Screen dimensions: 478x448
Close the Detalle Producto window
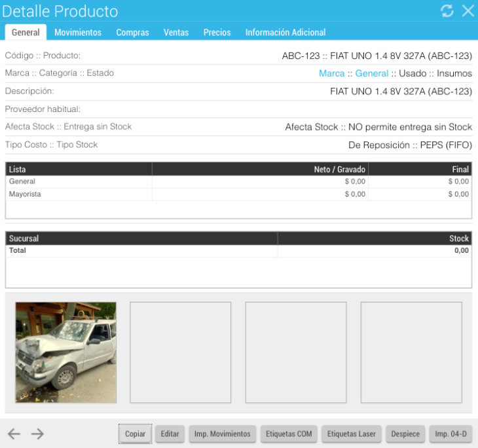pyautogui.click(x=468, y=11)
